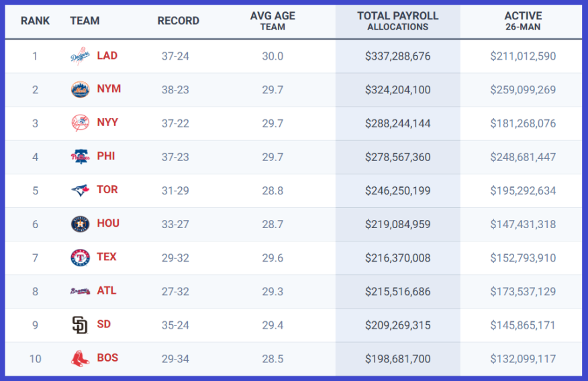Open the TEX team link
588x381 pixels.
click(107, 257)
